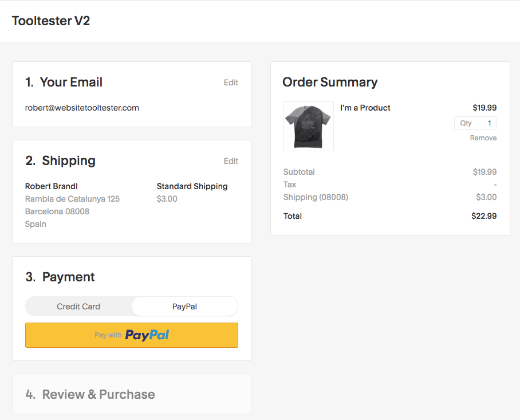The width and height of the screenshot is (520, 420).
Task: Click the Pay with PayPal button
Action: tap(132, 335)
